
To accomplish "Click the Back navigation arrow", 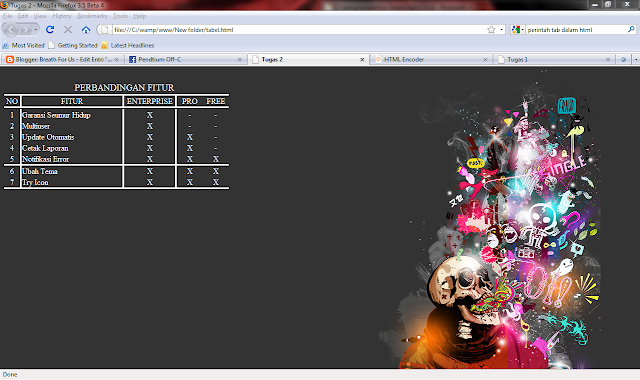I will [10, 30].
